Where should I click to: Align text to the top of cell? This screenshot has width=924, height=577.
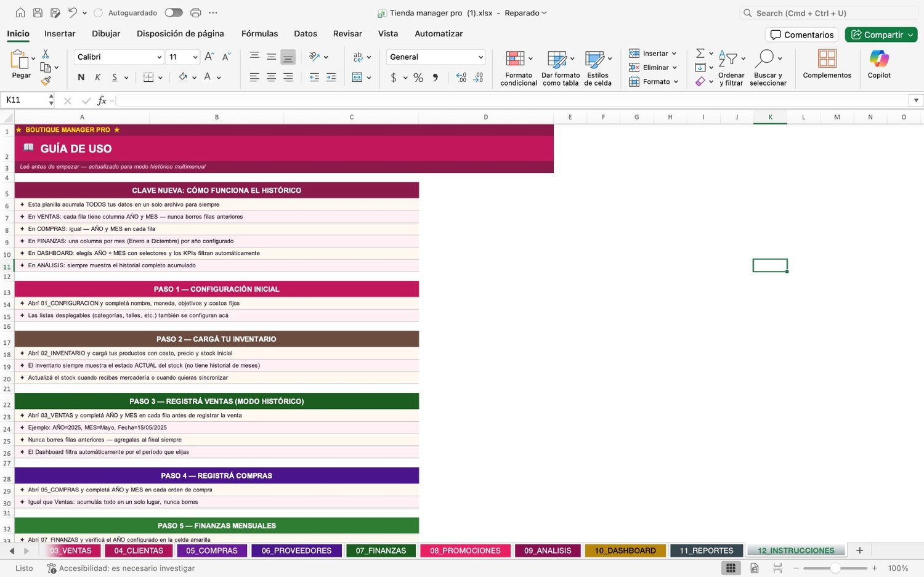click(x=254, y=57)
